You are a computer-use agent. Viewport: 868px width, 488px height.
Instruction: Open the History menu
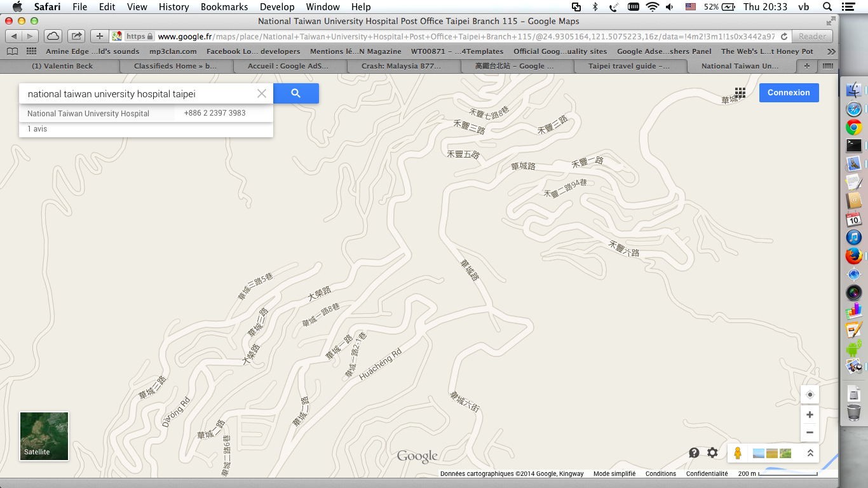[173, 7]
